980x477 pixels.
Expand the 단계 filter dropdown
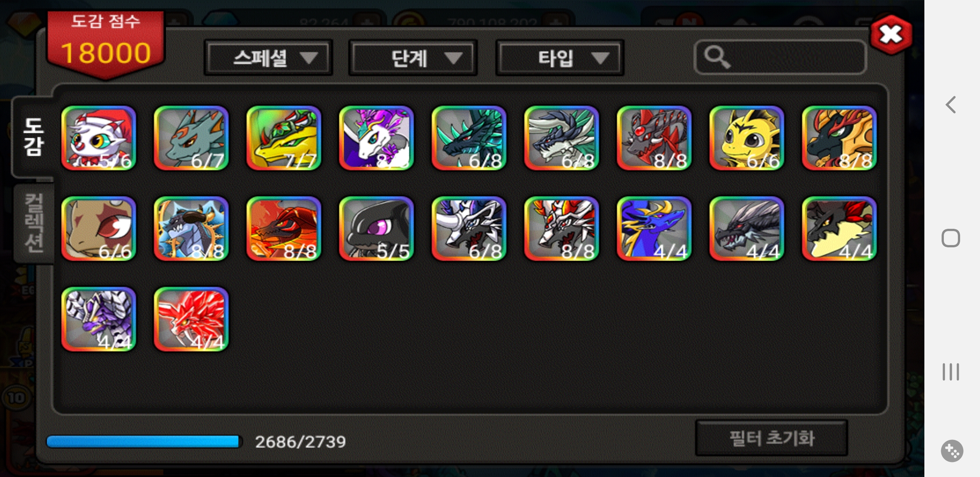point(413,58)
